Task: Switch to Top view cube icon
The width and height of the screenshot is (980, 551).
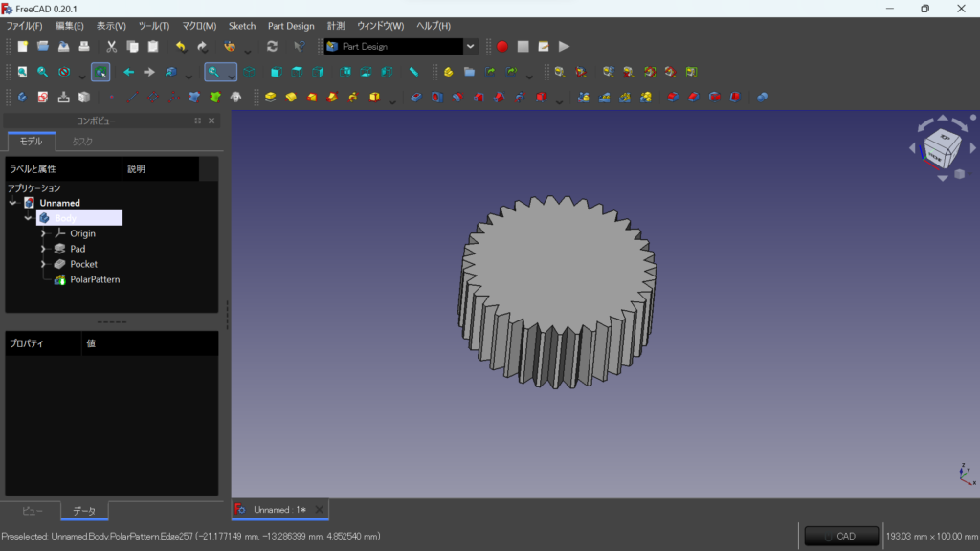Action: [x=297, y=72]
